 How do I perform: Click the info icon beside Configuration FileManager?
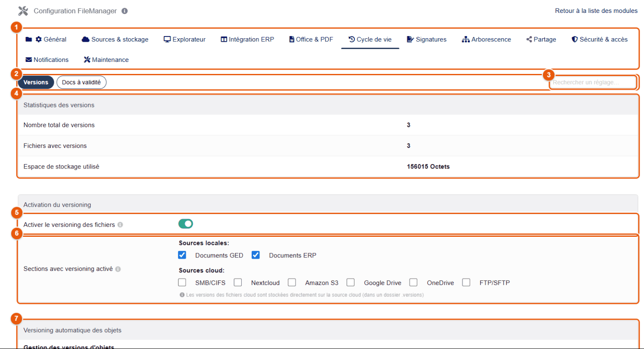[x=124, y=11]
